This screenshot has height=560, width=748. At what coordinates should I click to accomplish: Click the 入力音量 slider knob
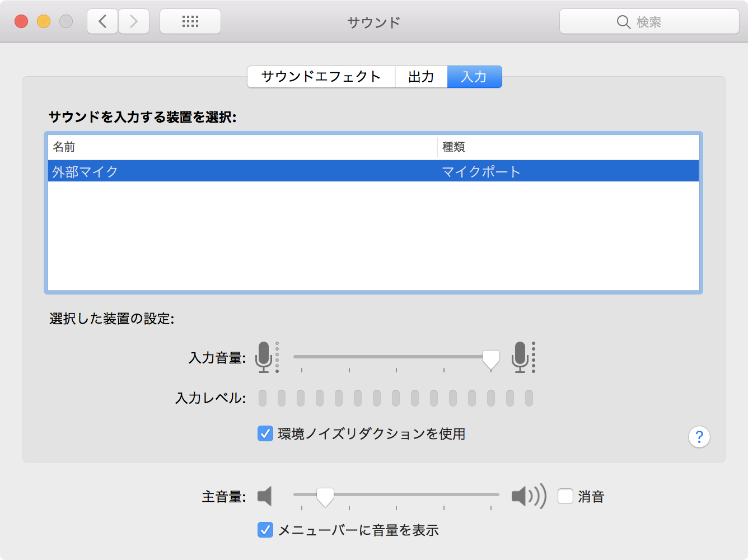point(491,360)
